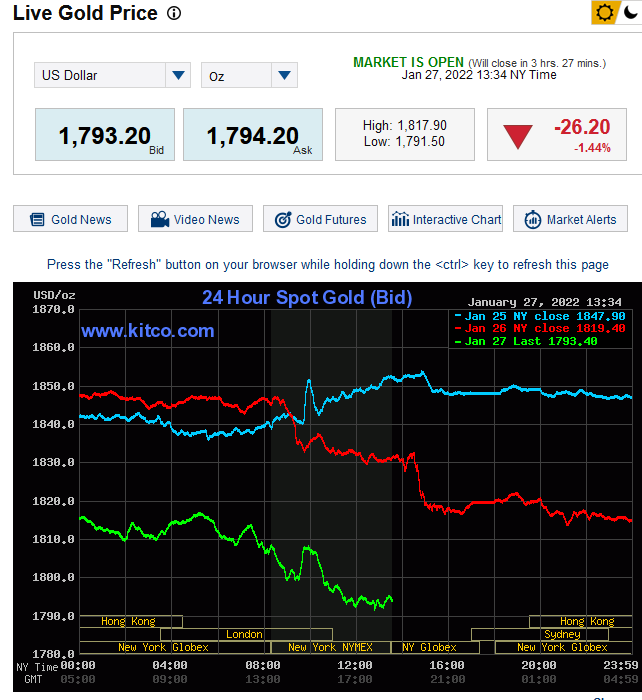642x700 pixels.
Task: Click the Interactive Chart bars icon
Action: 400,219
